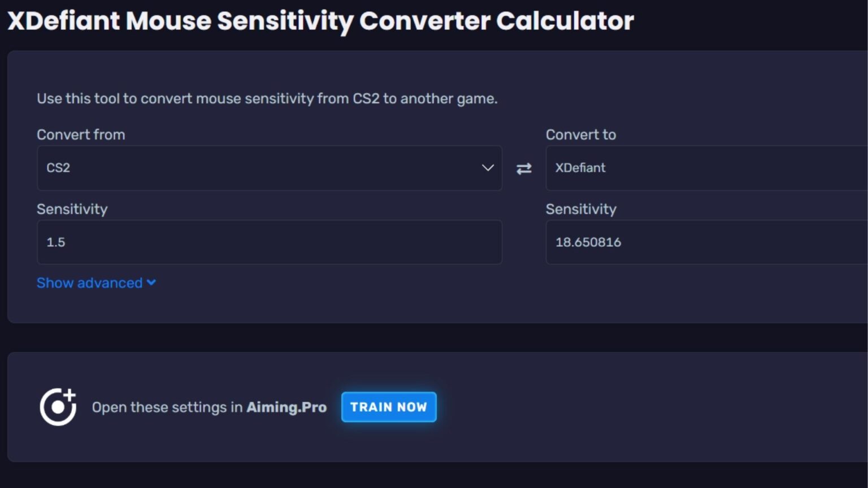The height and width of the screenshot is (488, 868).
Task: Select the down arrow next to Show advanced
Action: tap(150, 282)
